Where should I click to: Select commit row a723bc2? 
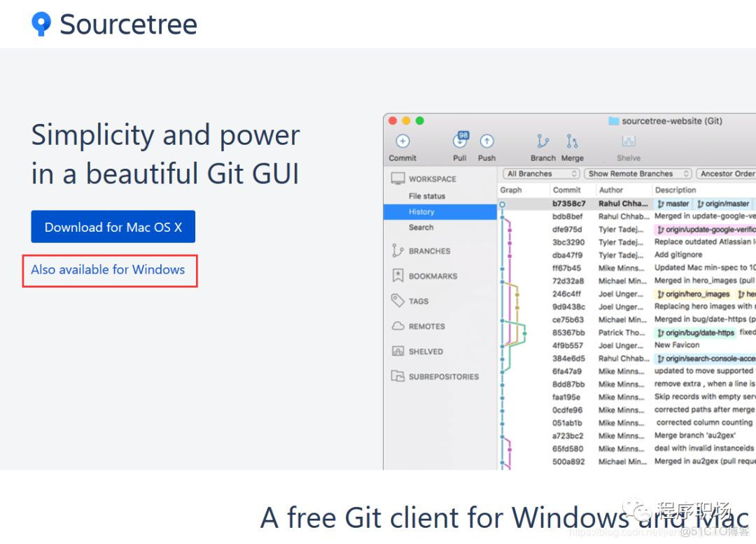pyautogui.click(x=626, y=436)
